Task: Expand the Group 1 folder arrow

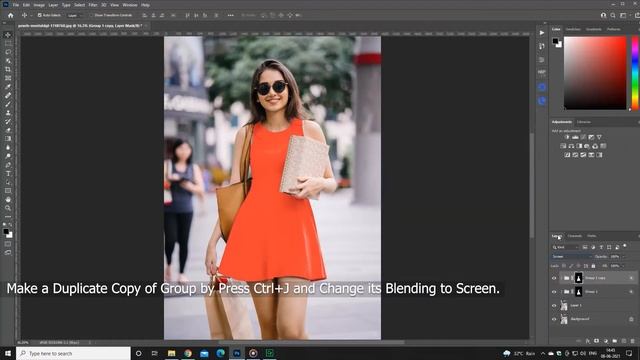Action: (562, 292)
